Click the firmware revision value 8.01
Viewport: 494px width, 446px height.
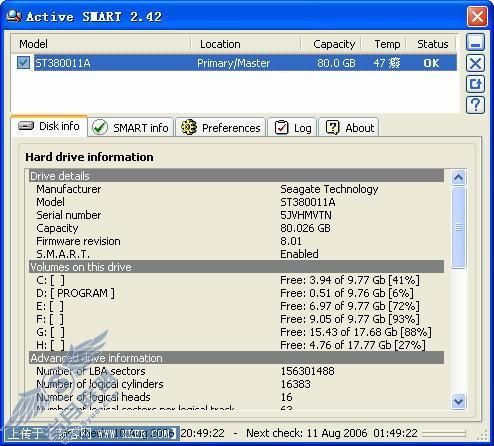click(x=291, y=241)
